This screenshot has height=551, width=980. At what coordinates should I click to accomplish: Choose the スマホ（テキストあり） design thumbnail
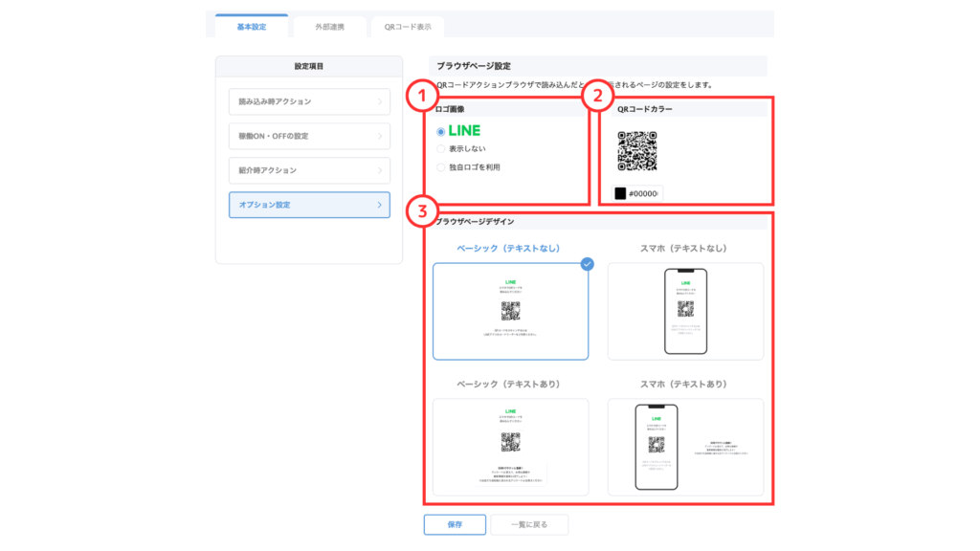685,446
